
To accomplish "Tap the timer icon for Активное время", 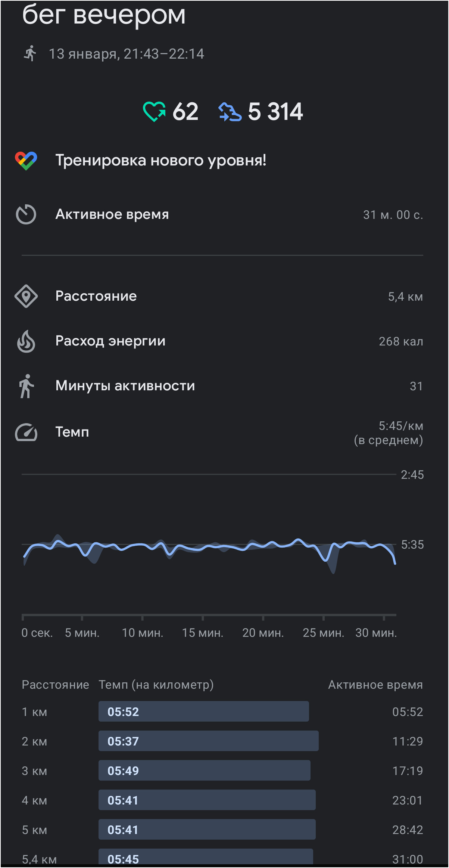I will click(26, 214).
